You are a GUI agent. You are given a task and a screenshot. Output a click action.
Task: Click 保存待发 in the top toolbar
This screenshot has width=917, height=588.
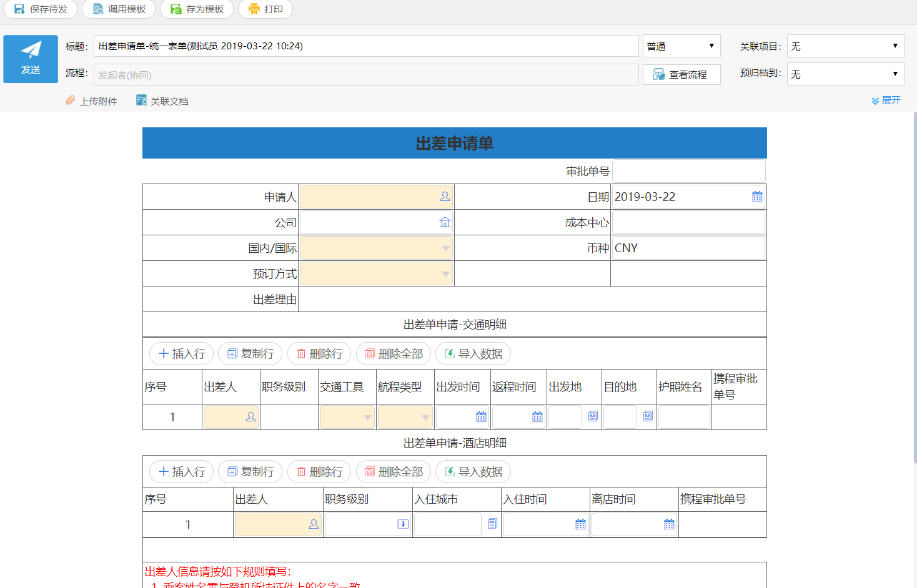coord(41,9)
